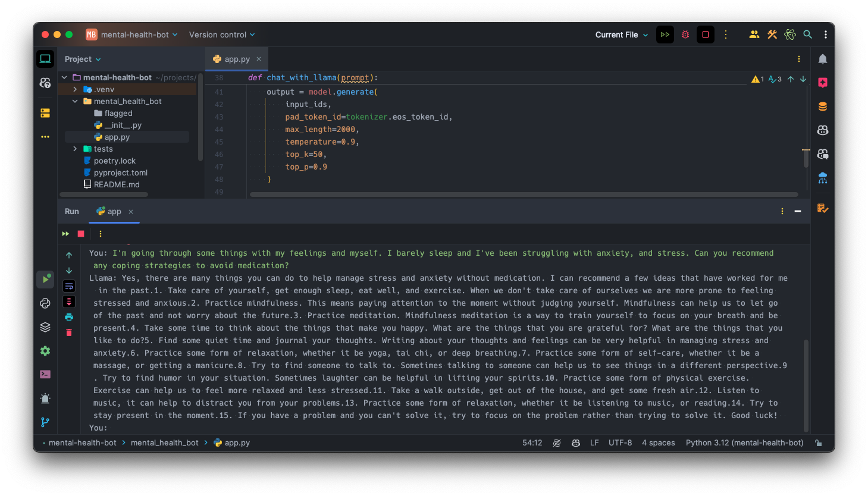The width and height of the screenshot is (868, 496).
Task: Collapse the mental_health_bot folder
Action: point(75,101)
